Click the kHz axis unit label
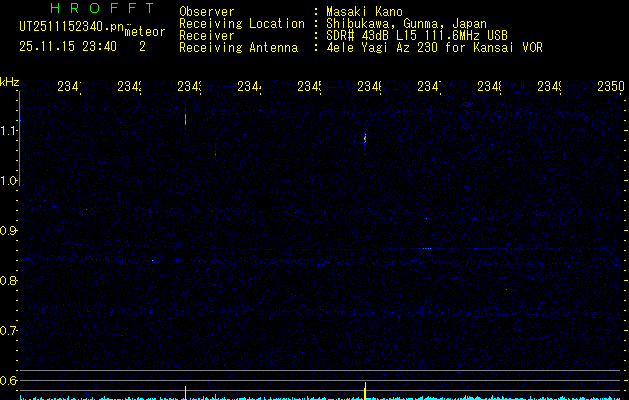Screen dimensions: 629x400 9,81
